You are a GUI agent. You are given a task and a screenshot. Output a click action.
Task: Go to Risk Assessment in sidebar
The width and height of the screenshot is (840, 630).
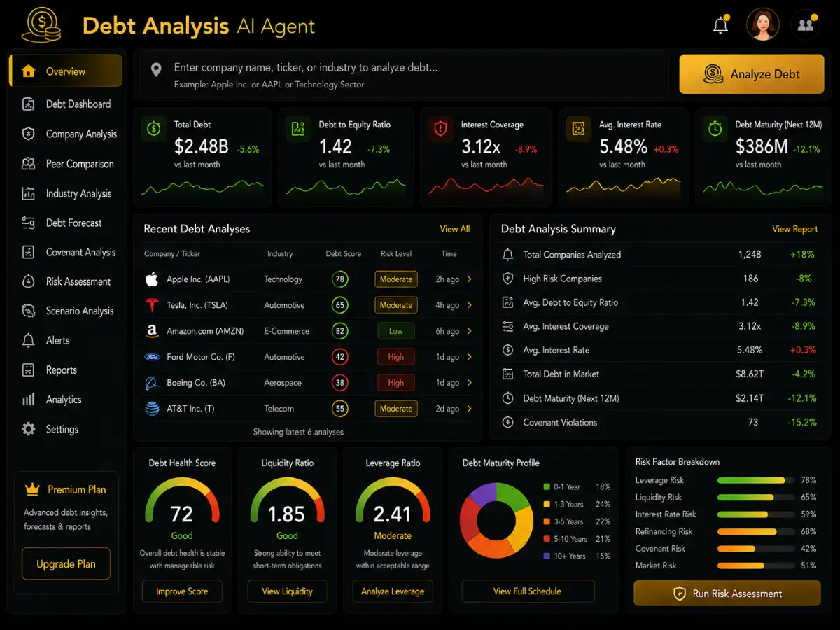point(66,281)
